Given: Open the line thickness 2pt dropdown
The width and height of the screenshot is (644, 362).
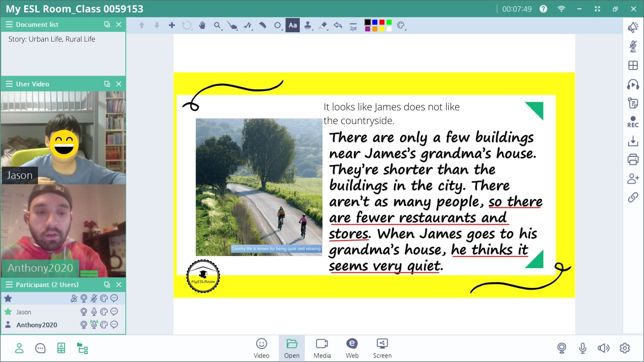Looking at the screenshot, I should pyautogui.click(x=353, y=26).
